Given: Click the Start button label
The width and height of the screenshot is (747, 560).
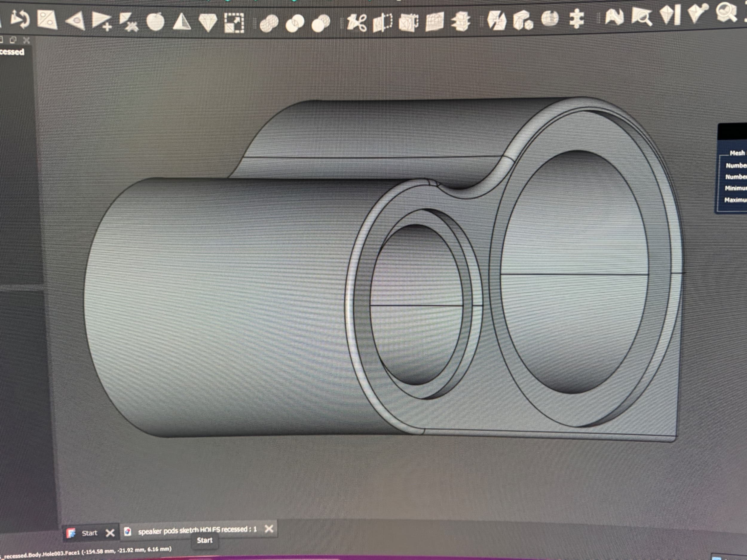Looking at the screenshot, I should pos(205,540).
